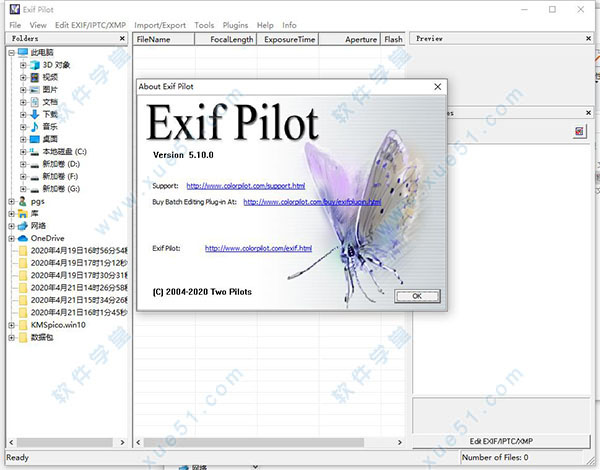Expand the pgs user node
The height and width of the screenshot is (470, 600).
click(x=11, y=201)
